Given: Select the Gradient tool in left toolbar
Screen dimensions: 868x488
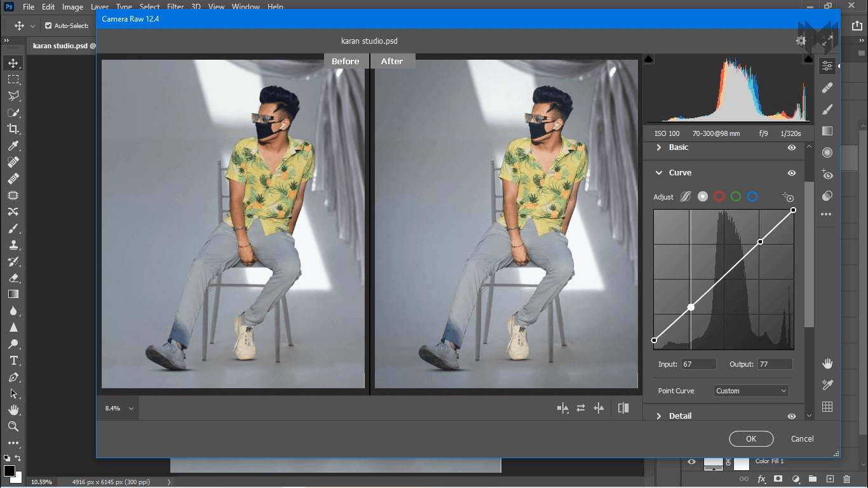Looking at the screenshot, I should (x=13, y=294).
